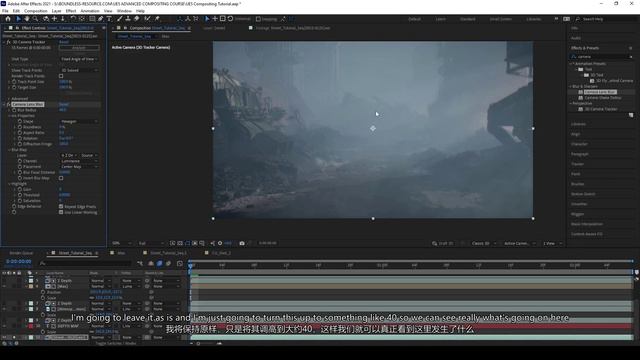Viewport: 640px width, 360px height.
Task: Click the Rotation stopwatch under Iris Properties
Action: 20,138
